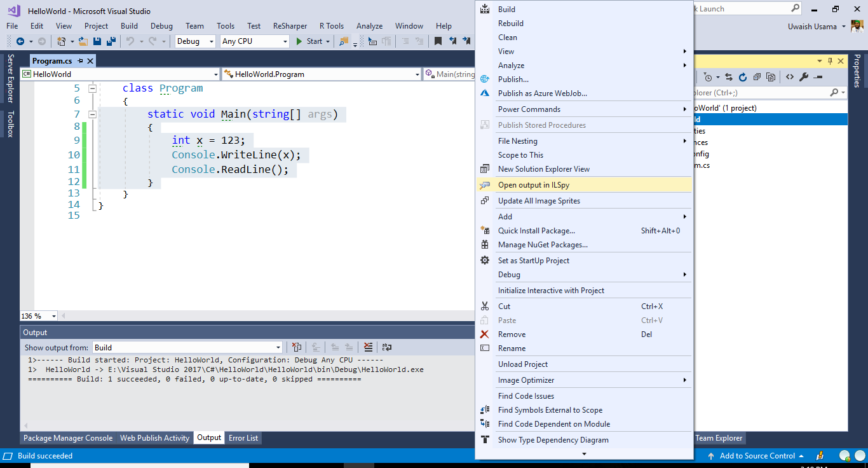The height and width of the screenshot is (468, 868).
Task: Click the Solution 'HelloWorld' (1 project) row
Action: 770,108
